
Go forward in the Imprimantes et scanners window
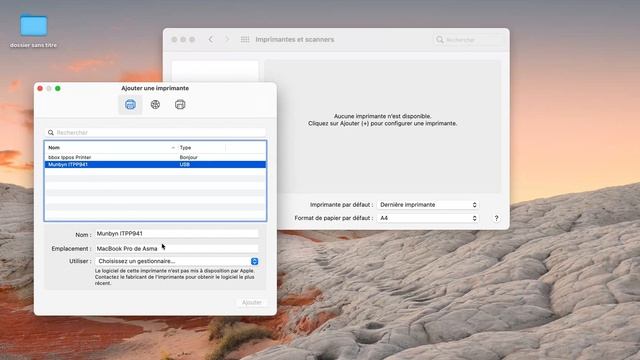[x=227, y=39]
